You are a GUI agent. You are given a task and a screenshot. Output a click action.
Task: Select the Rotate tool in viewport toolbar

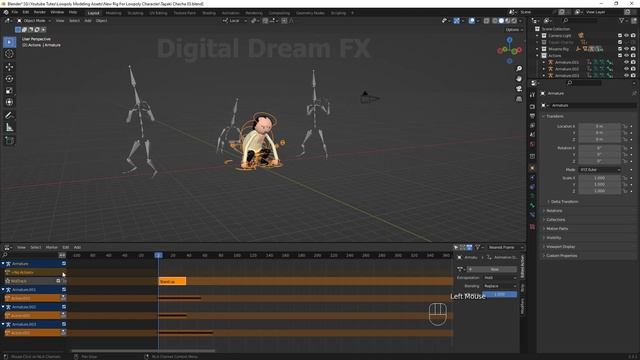[x=9, y=78]
